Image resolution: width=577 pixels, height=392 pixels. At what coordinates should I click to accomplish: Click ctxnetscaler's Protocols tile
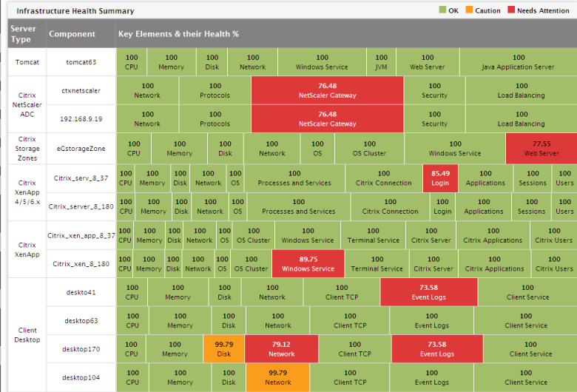click(215, 90)
